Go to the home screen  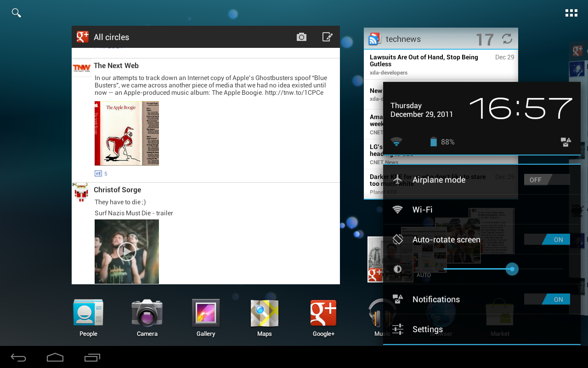(55, 357)
